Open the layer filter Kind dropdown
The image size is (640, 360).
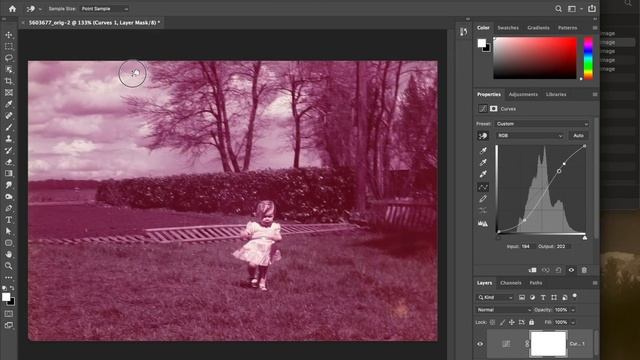point(495,298)
